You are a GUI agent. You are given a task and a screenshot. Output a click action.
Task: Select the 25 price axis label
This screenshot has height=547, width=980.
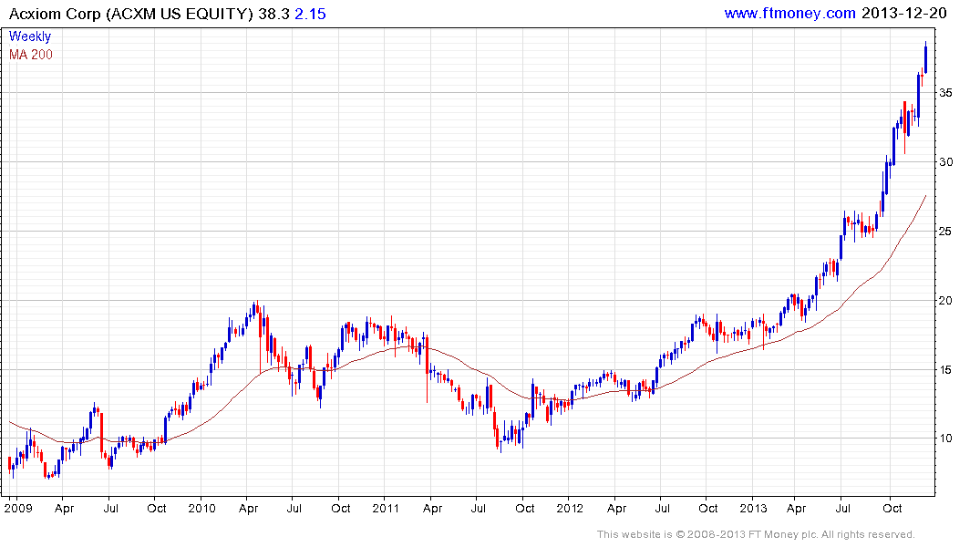point(945,232)
